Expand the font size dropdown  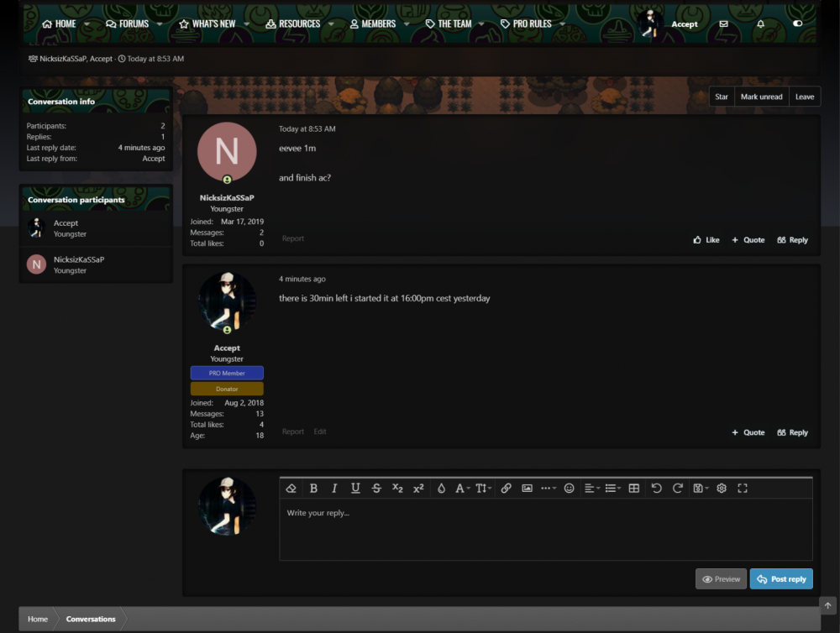tap(483, 489)
